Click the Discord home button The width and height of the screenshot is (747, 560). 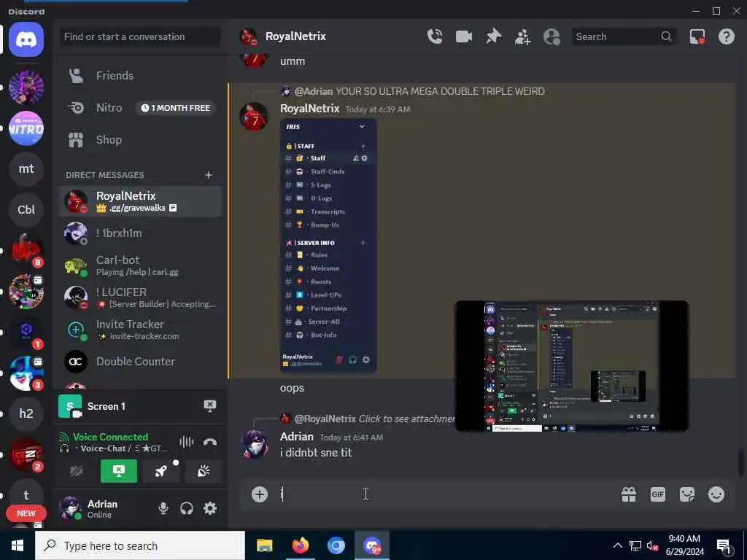tap(26, 39)
